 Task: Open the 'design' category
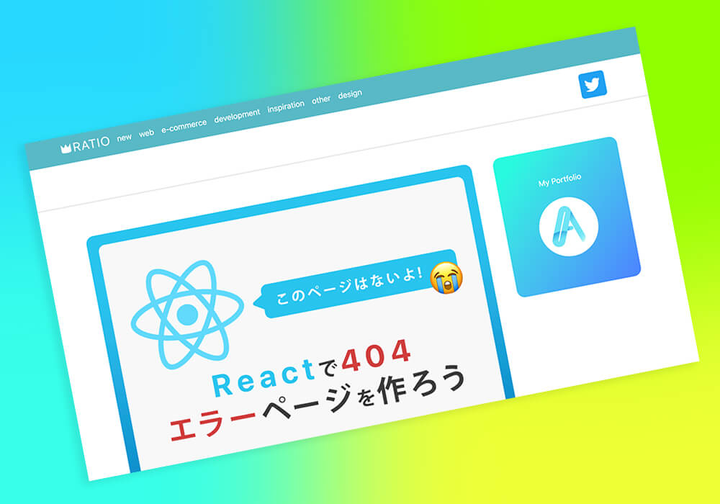point(350,94)
